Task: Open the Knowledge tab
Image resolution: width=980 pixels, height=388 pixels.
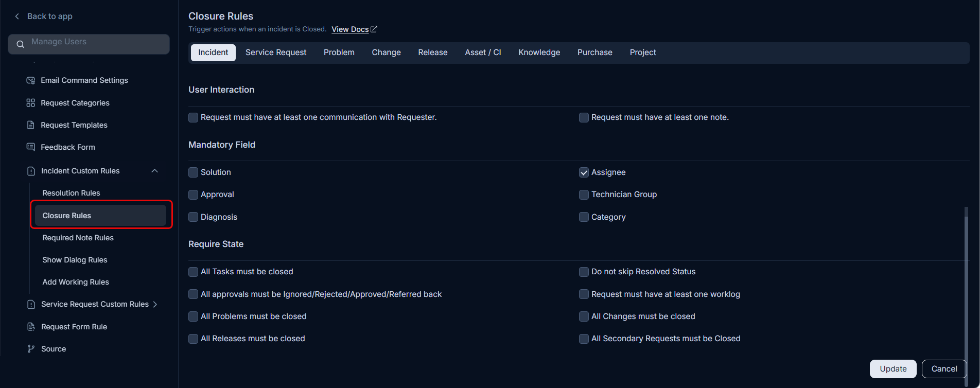Action: [539, 52]
